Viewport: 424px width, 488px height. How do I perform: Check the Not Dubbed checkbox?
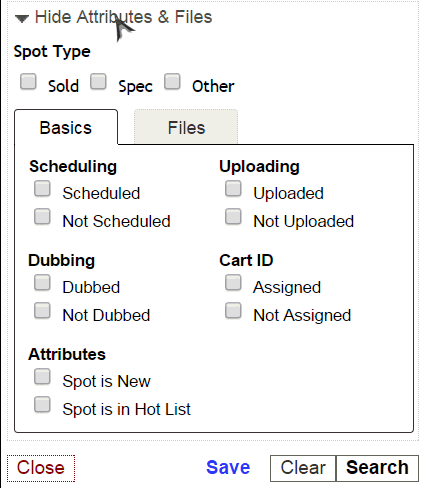[x=42, y=311]
